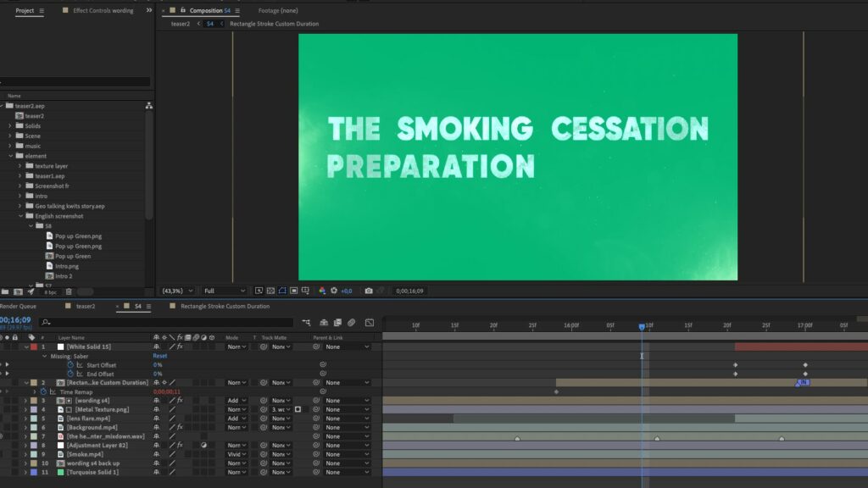Click the snapshot camera icon in viewer
This screenshot has height=488, width=868.
(368, 291)
